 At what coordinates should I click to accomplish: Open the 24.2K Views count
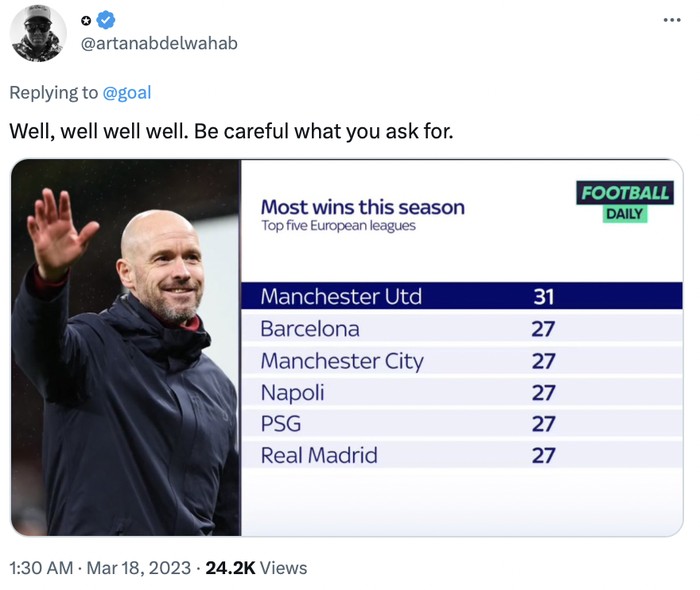click(x=256, y=568)
